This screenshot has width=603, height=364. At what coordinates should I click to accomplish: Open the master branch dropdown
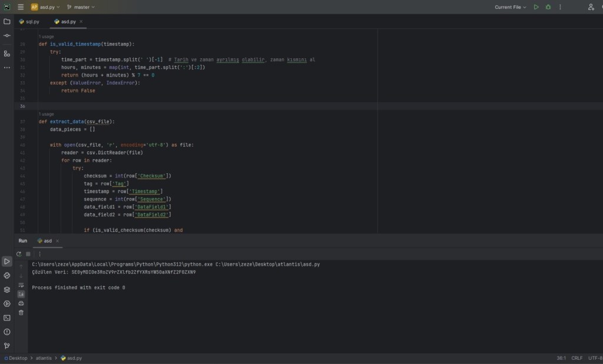pos(81,7)
